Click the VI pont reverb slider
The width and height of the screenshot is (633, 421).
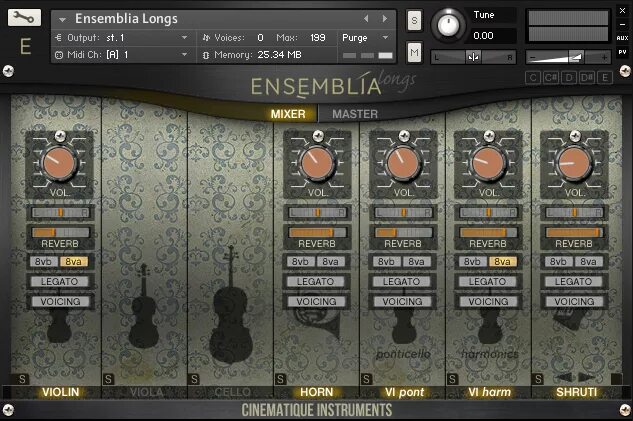[x=403, y=232]
